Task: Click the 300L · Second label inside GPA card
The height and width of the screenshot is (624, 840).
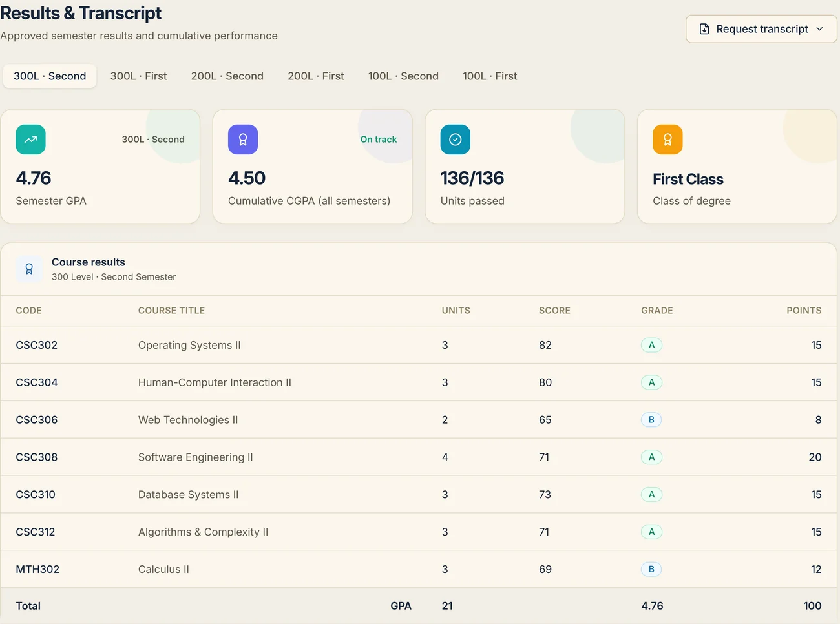Action: tap(153, 140)
